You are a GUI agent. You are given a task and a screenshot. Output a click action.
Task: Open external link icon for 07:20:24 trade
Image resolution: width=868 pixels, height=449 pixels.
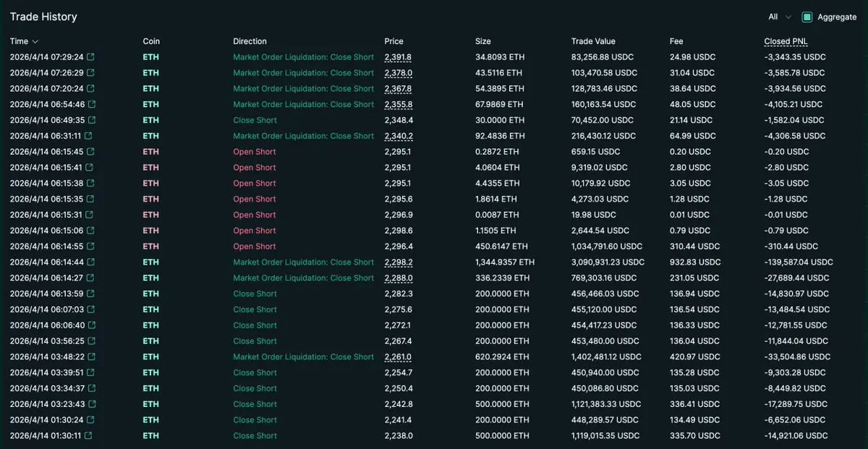(91, 89)
